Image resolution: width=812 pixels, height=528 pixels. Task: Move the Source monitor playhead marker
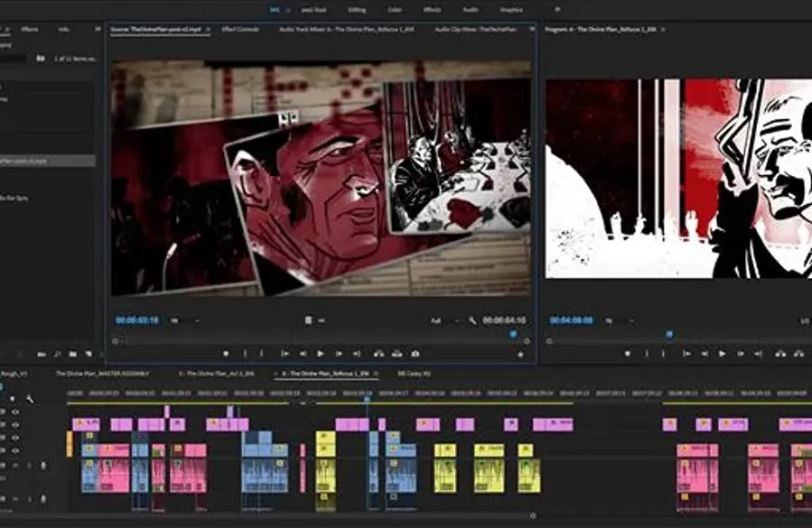point(513,334)
